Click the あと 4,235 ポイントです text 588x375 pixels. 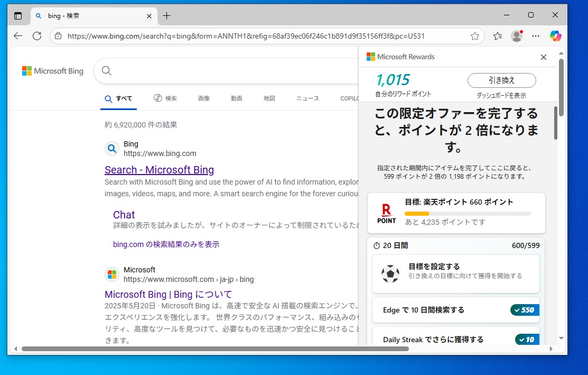[x=445, y=222]
